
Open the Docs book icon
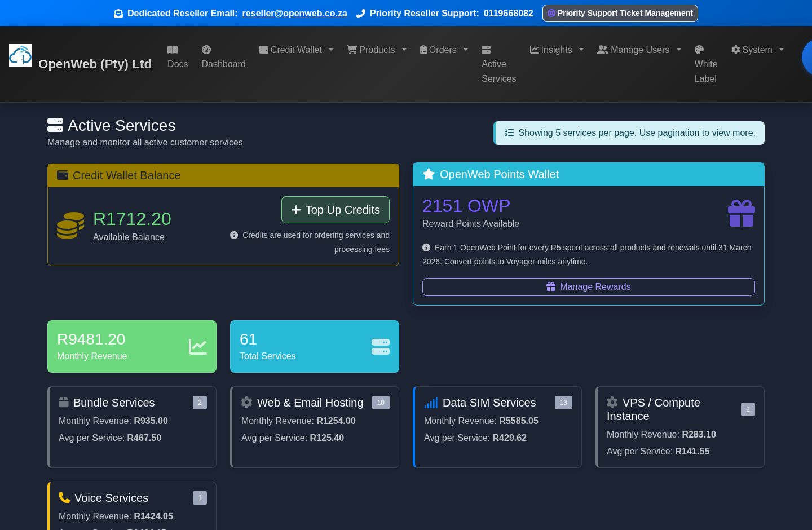(173, 50)
